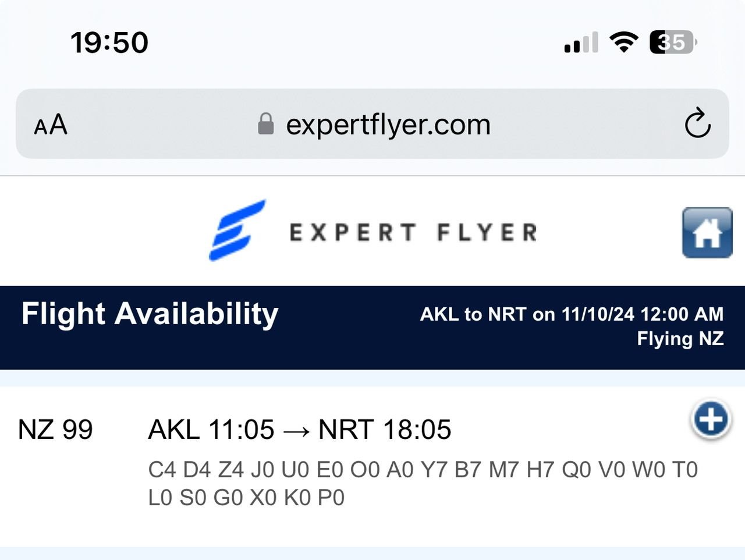Tap the Y7 fare class code
This screenshot has width=745, height=560.
click(x=434, y=470)
